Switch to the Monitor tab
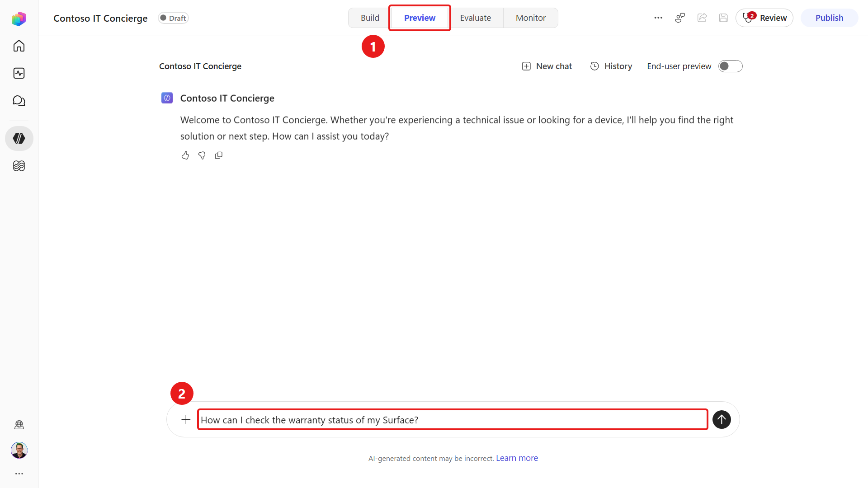The height and width of the screenshot is (488, 868). pos(531,18)
